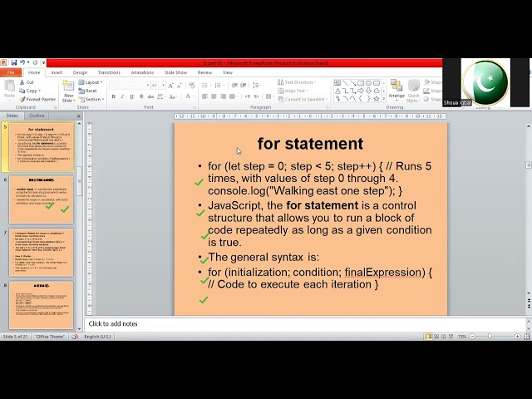Click Save in the Quick Access Toolbar

[12, 62]
